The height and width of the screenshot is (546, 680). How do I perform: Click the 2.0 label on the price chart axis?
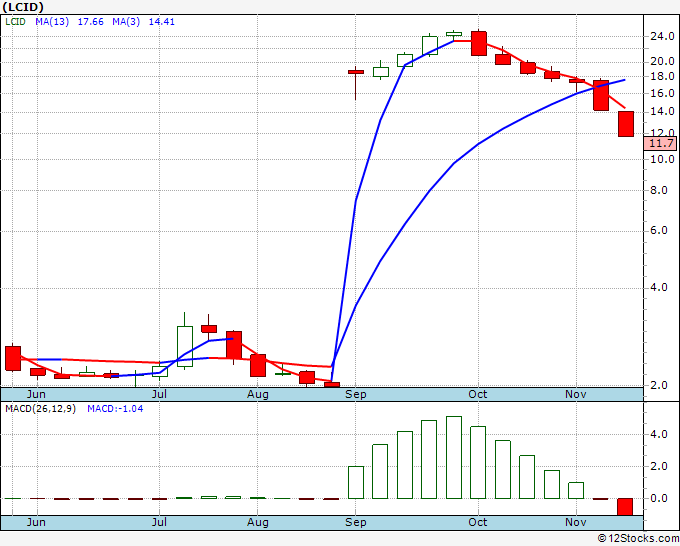tap(659, 385)
